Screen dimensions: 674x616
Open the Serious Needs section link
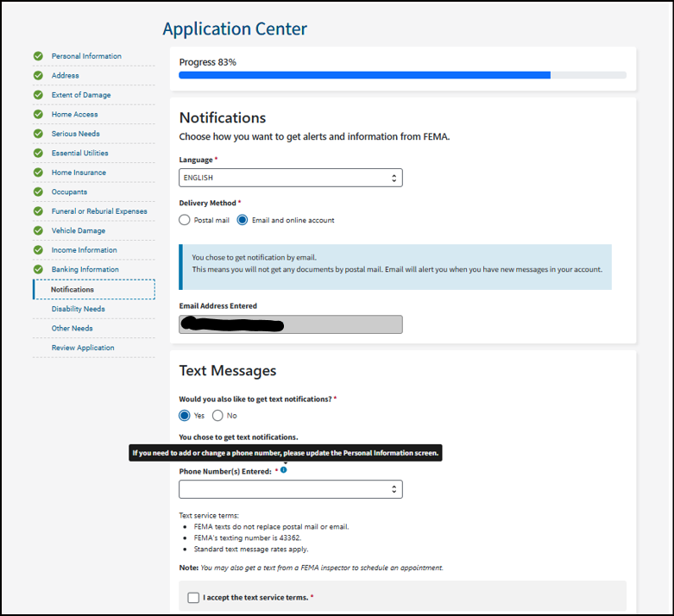75,134
